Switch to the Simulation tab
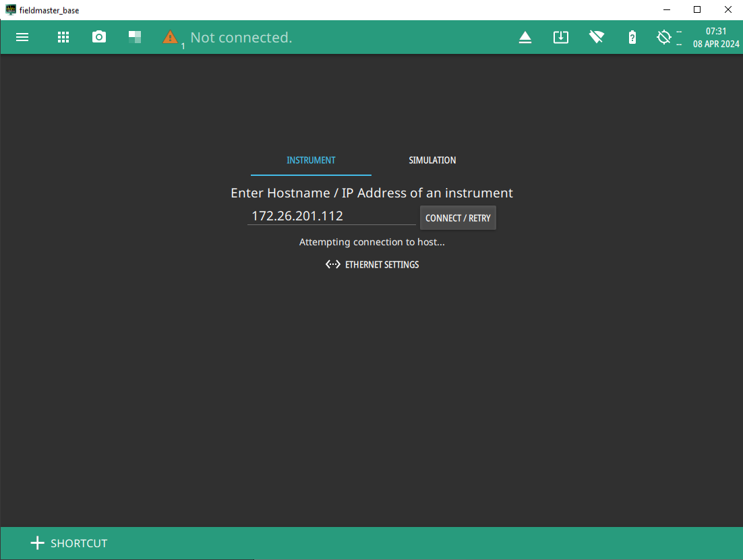743x560 pixels. tap(432, 160)
